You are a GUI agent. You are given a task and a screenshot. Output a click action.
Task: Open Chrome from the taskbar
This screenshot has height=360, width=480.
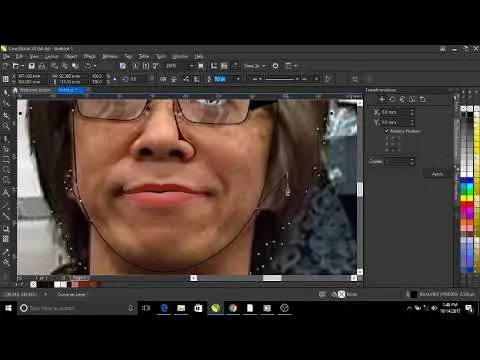233,308
